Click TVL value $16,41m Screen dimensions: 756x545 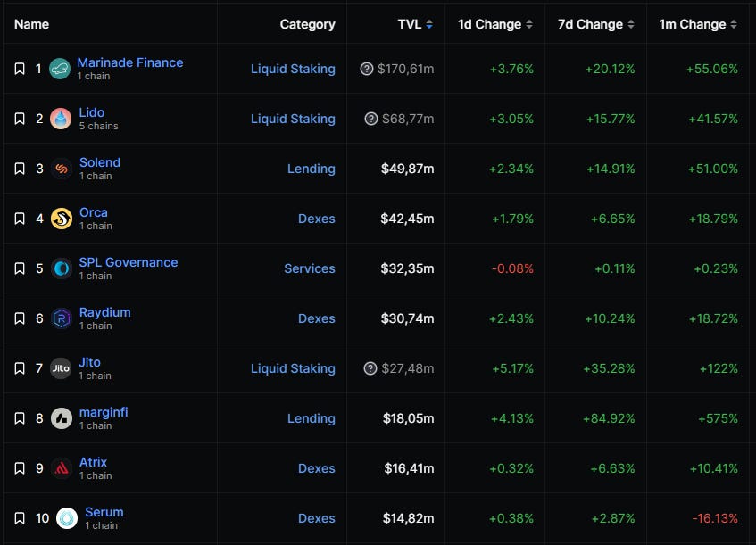409,468
